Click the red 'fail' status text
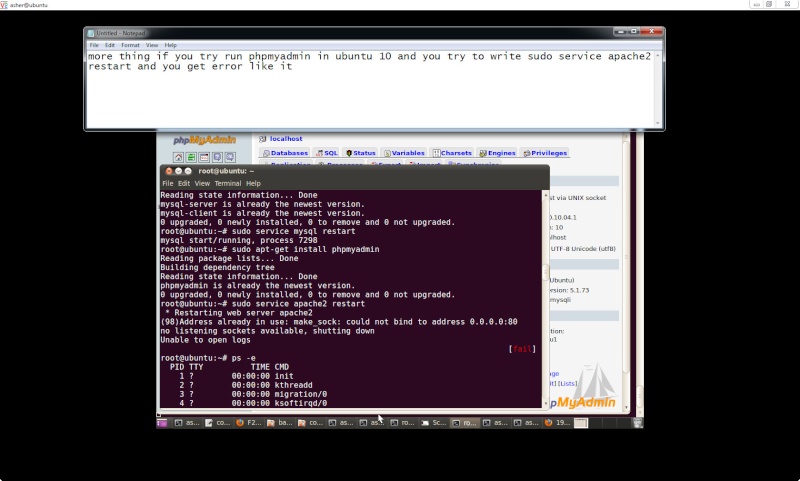Image resolution: width=800 pixels, height=481 pixels. (522, 349)
